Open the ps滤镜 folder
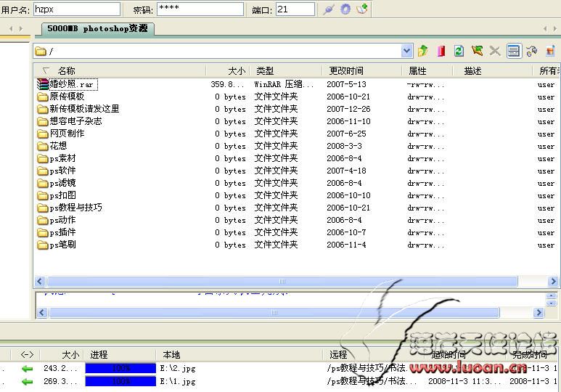The image size is (561, 392). (57, 183)
